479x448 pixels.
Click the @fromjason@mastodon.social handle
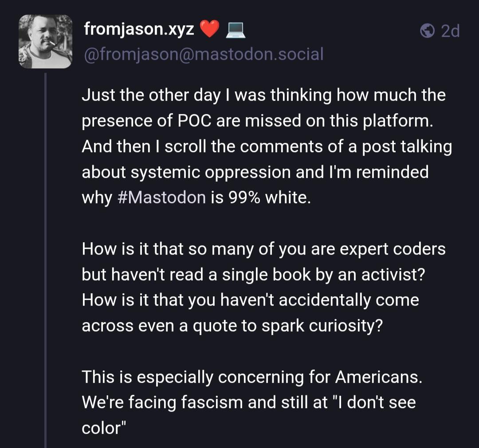(x=203, y=54)
